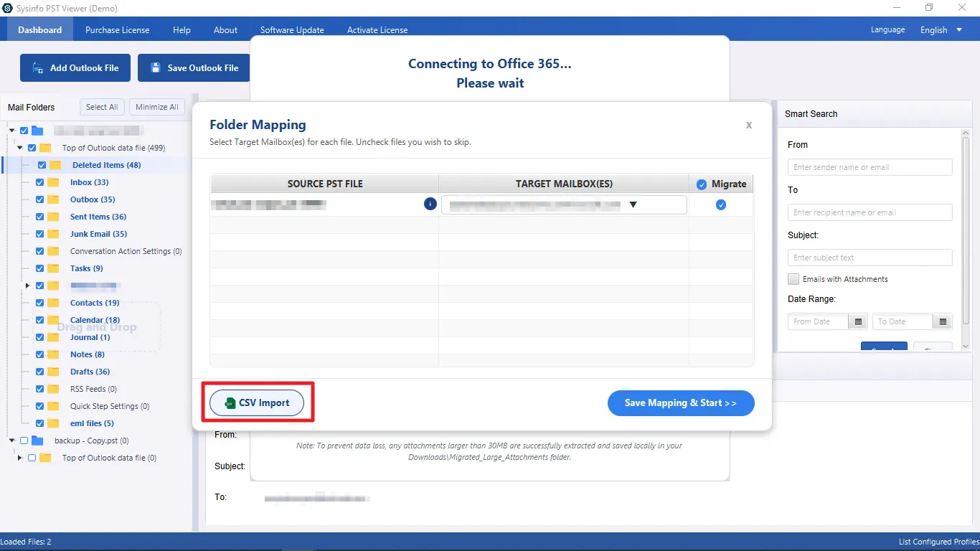Screen dimensions: 980x551
Task: Open the From Date calendar picker icon
Action: point(858,321)
